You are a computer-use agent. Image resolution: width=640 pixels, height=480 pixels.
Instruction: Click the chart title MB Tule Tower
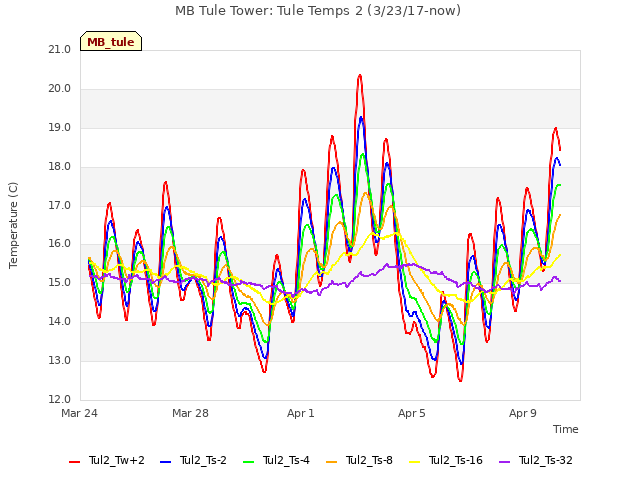point(318,11)
